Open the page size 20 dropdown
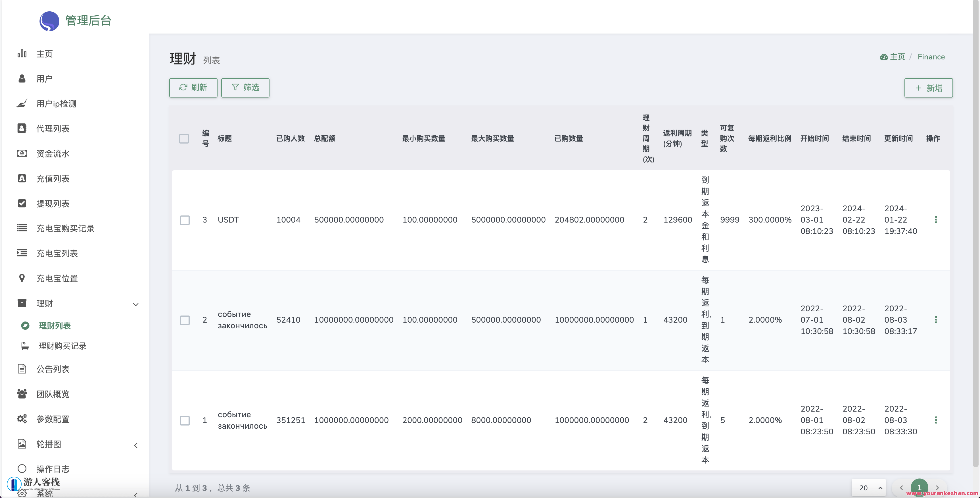Image resolution: width=980 pixels, height=498 pixels. [x=869, y=488]
